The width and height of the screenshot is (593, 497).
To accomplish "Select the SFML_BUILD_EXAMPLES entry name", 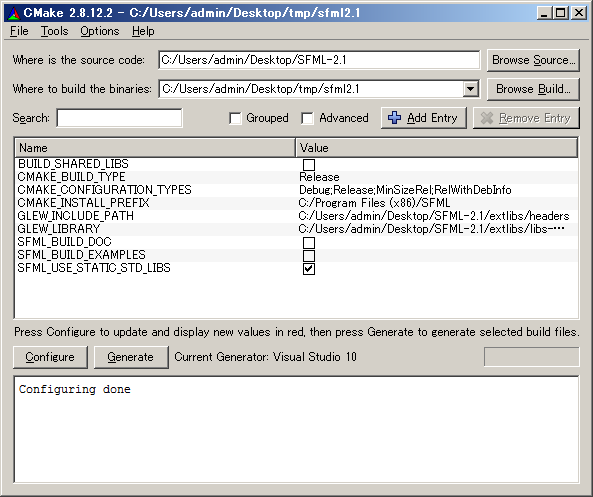I will (81, 255).
